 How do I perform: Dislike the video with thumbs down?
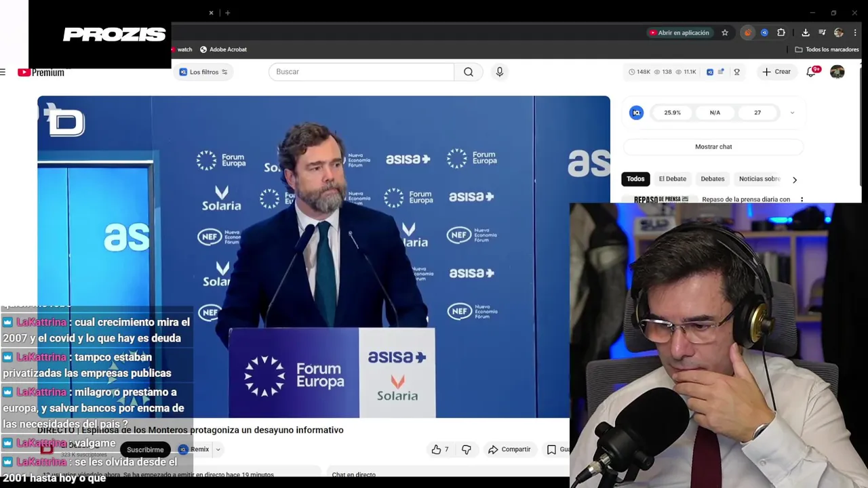[467, 449]
